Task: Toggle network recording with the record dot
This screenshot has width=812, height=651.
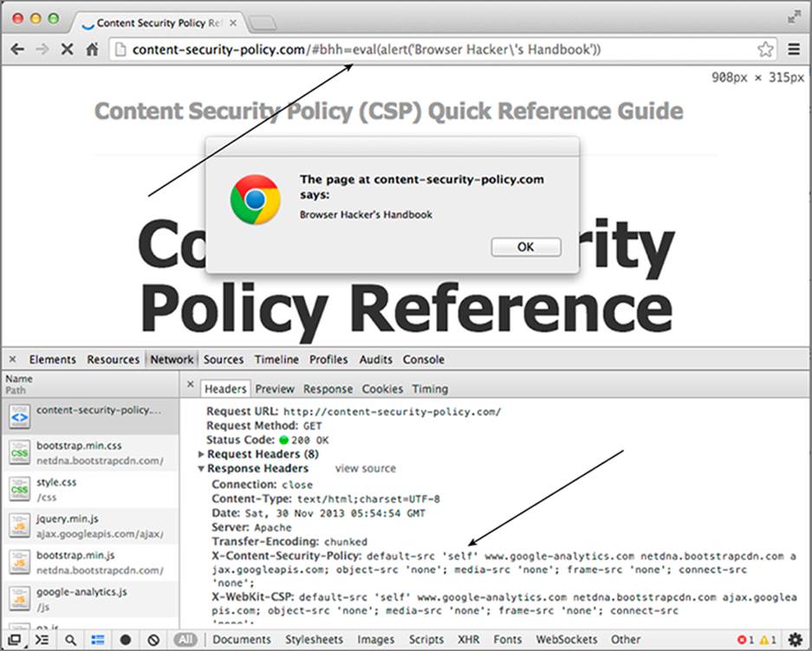Action: pos(126,640)
